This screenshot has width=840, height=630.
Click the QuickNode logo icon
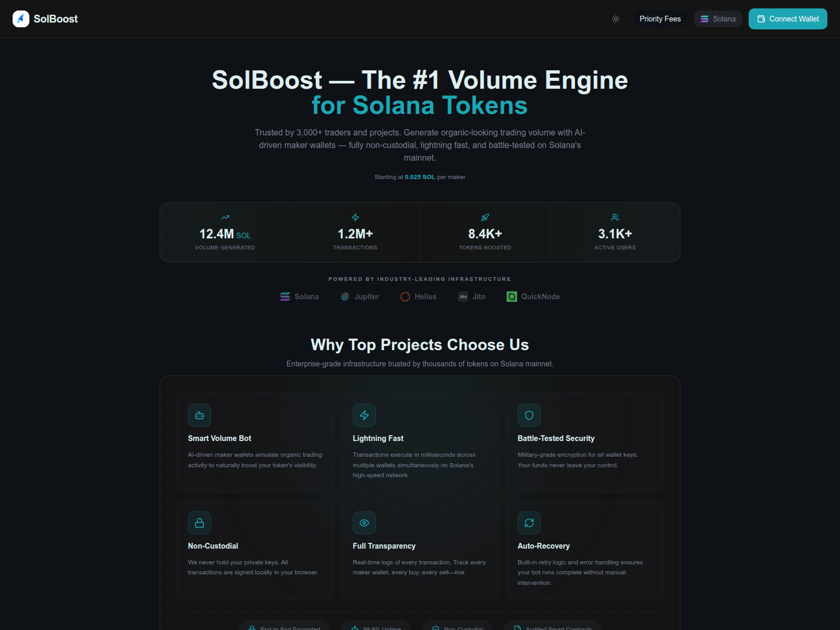coord(512,297)
